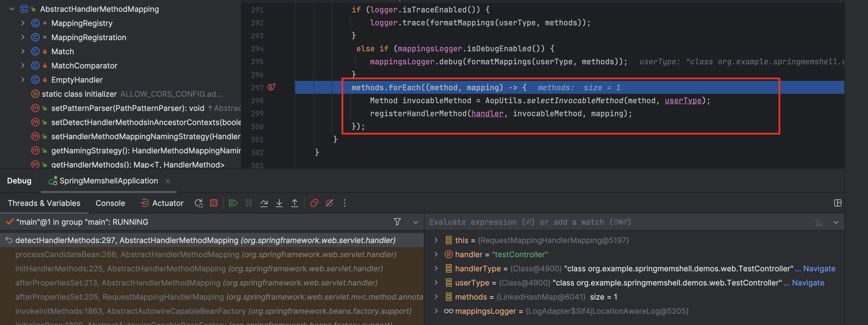Select the initHandlerMethods:225 stack frame
The height and width of the screenshot is (325, 868).
coord(212,268)
